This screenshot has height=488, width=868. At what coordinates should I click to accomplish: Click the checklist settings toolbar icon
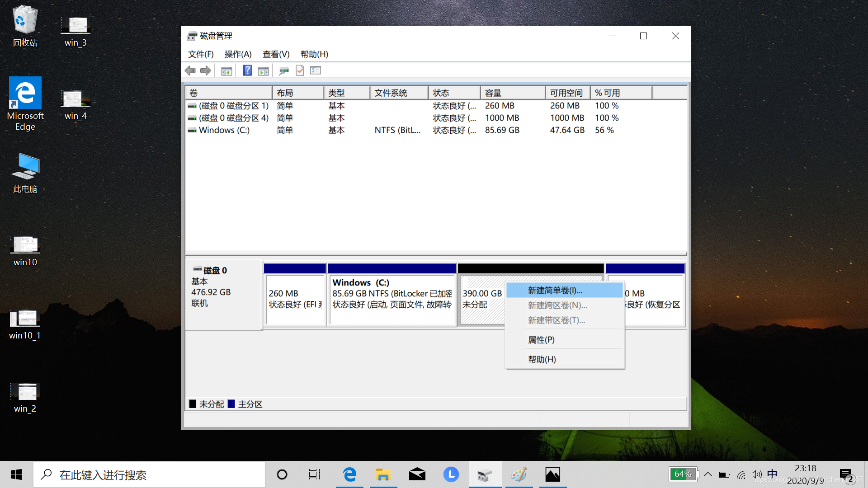coord(316,70)
